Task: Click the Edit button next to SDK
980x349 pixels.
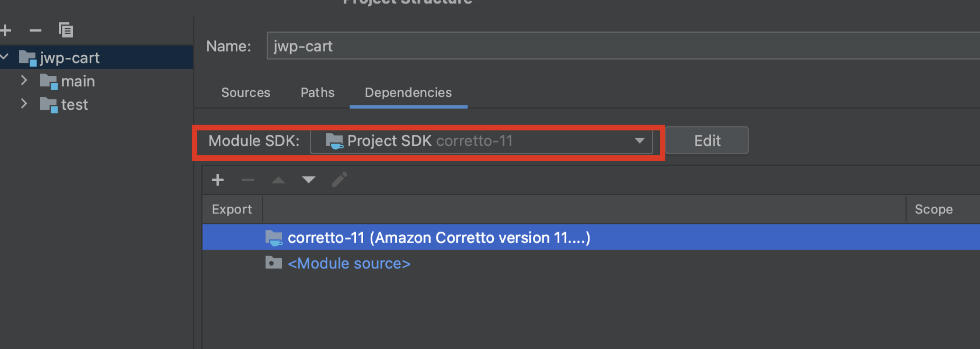Action: 707,141
